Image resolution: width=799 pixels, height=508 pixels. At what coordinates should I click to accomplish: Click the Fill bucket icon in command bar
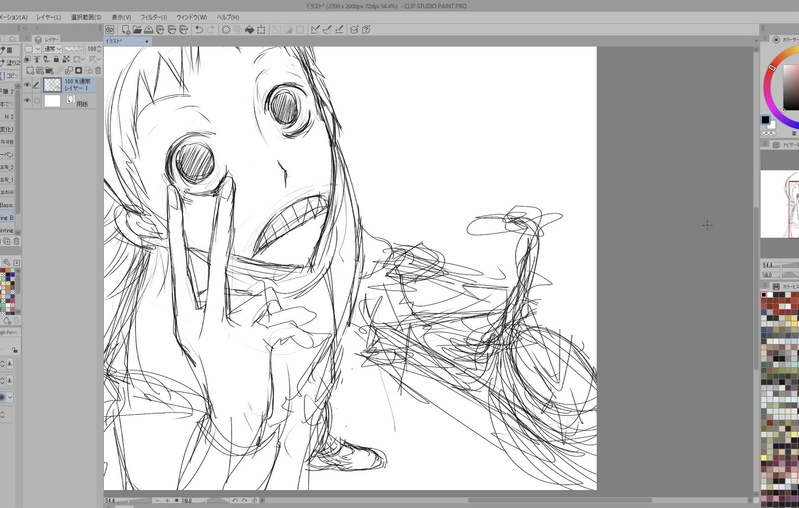[249, 30]
